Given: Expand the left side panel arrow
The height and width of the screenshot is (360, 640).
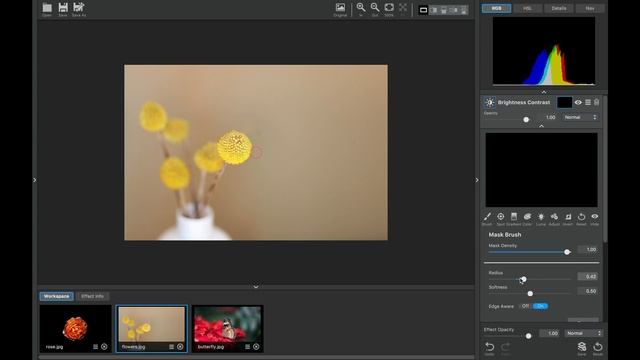Looking at the screenshot, I should (x=35, y=180).
